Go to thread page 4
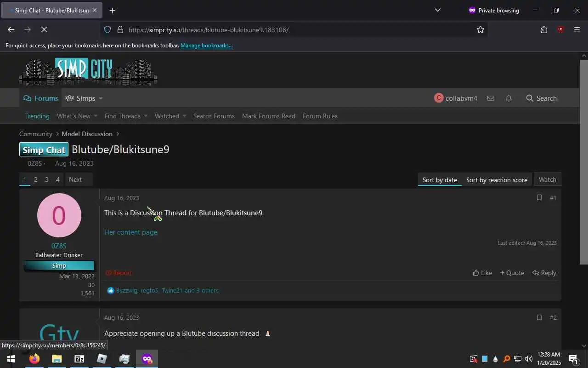Image resolution: width=588 pixels, height=368 pixels. [x=57, y=179]
